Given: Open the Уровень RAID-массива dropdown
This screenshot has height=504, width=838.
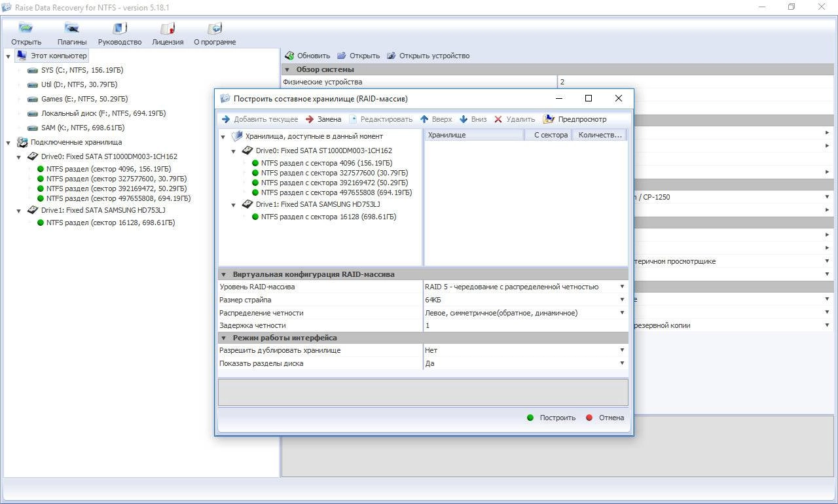Looking at the screenshot, I should 622,287.
